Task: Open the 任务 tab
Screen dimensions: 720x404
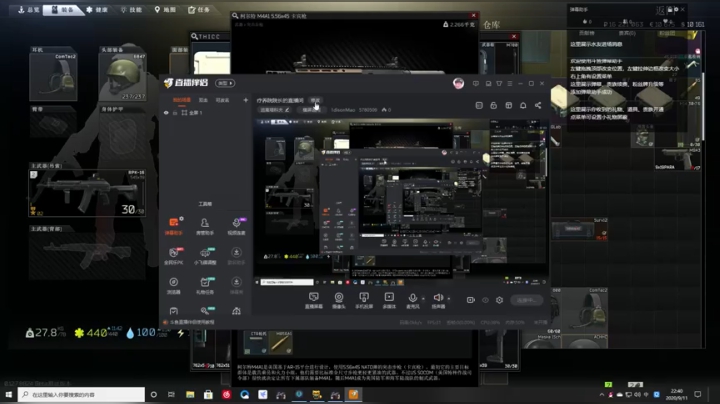Action: point(199,10)
